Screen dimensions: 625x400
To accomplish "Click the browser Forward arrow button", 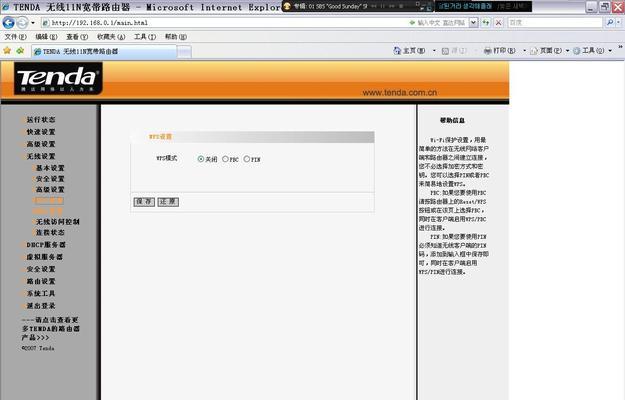I will 23,23.
